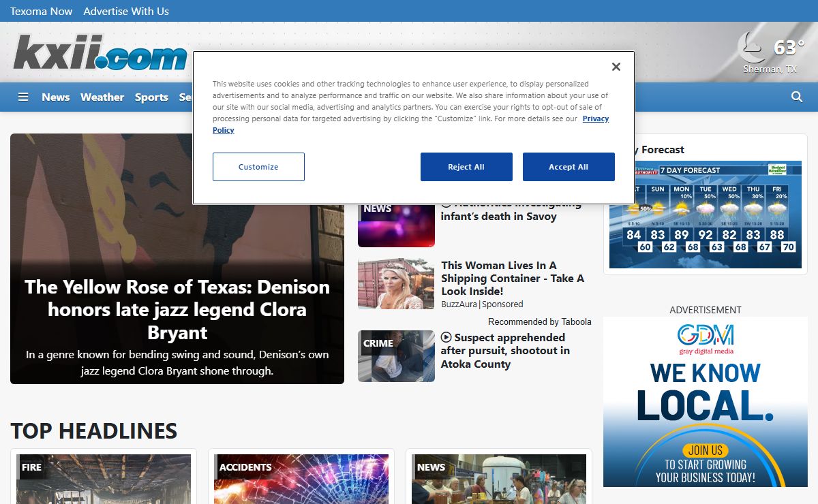Open Advertise With Us link
Screen dimensions: 818x504
(126, 11)
